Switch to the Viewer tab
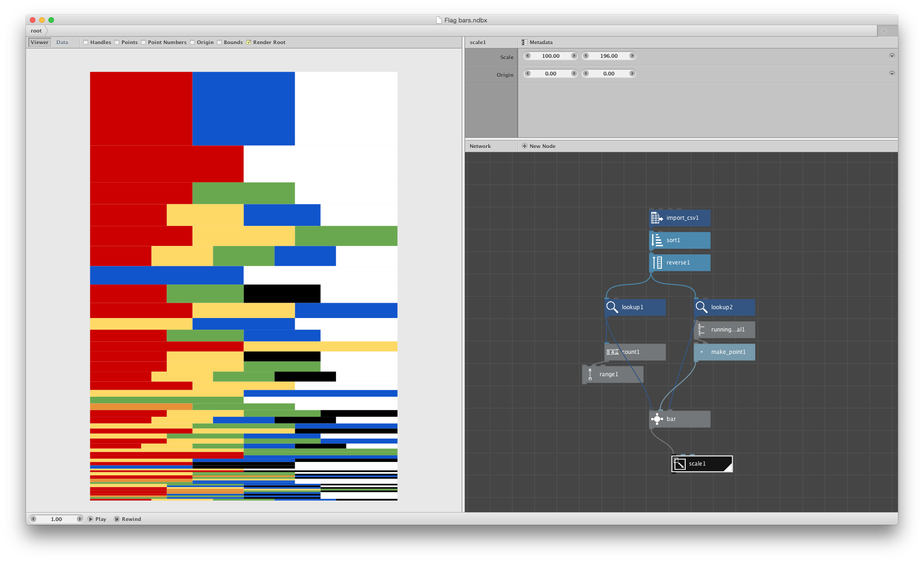Image resolution: width=924 pixels, height=562 pixels. (40, 42)
